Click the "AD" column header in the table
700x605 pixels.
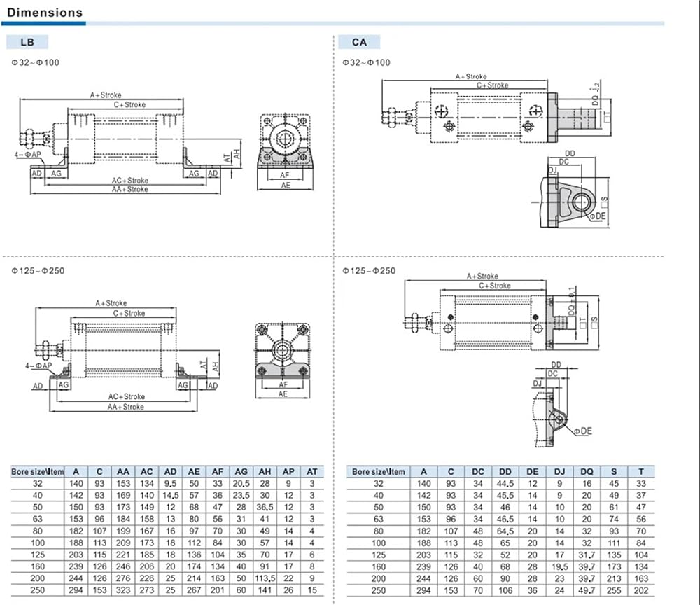click(x=171, y=471)
